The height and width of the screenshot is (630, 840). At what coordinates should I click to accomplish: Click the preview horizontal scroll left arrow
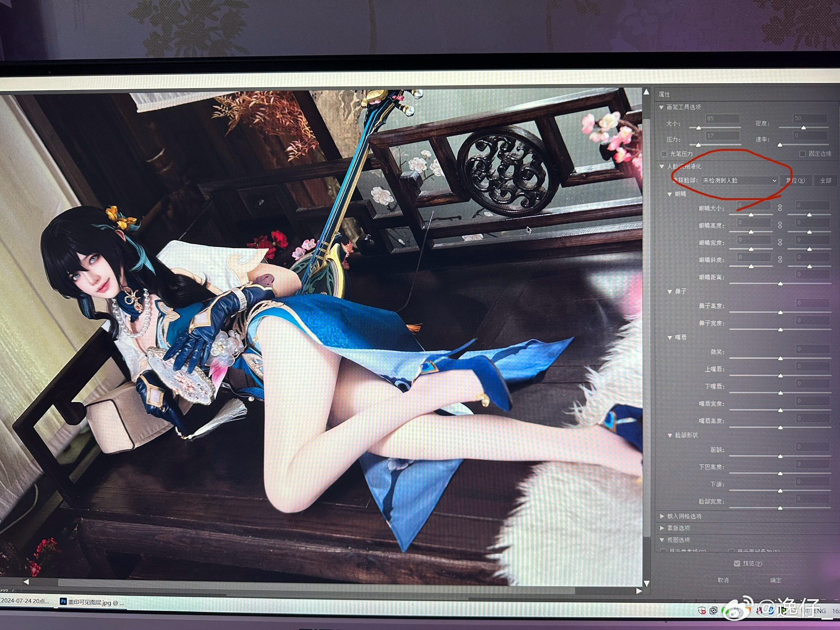tap(26, 582)
